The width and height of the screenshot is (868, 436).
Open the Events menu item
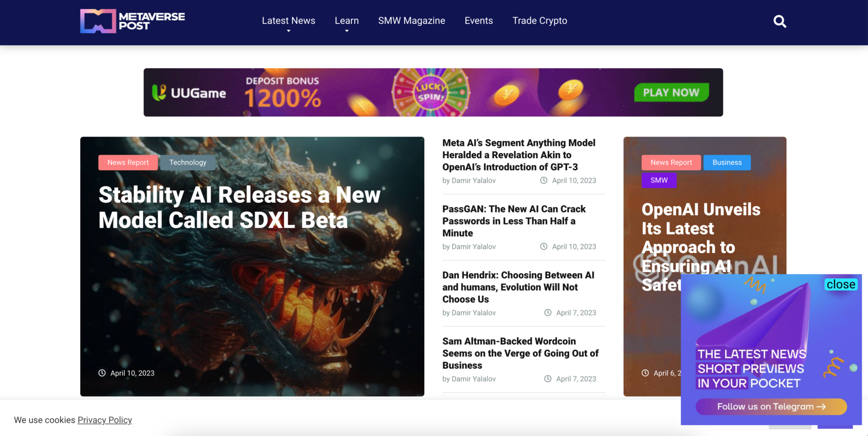tap(478, 21)
